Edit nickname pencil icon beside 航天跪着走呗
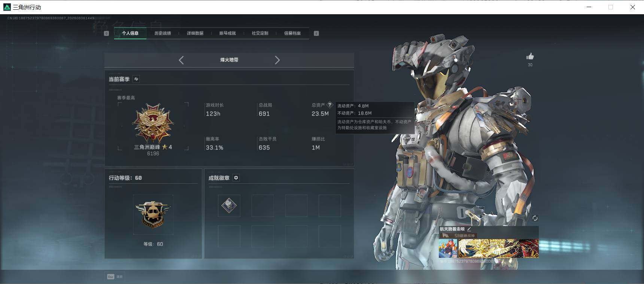This screenshot has height=284, width=644. pyautogui.click(x=469, y=229)
